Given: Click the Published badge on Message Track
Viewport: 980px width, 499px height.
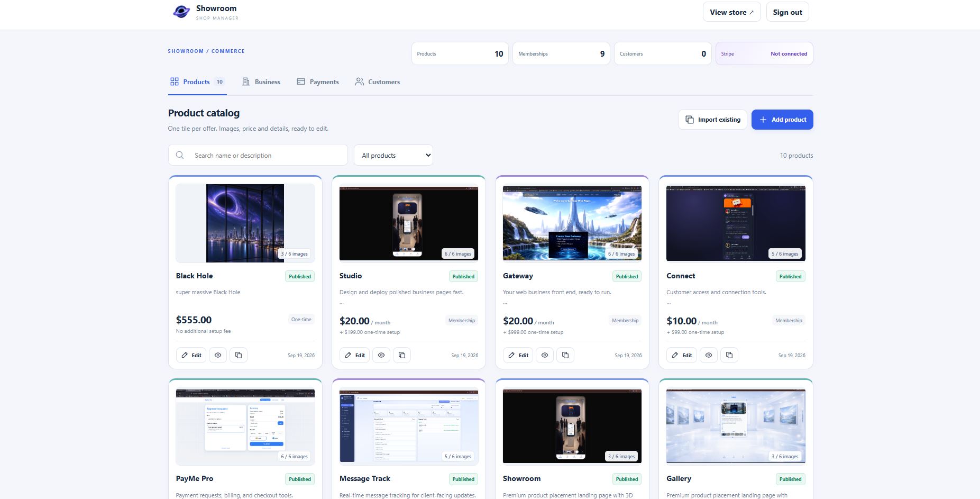Looking at the screenshot, I should [x=463, y=479].
